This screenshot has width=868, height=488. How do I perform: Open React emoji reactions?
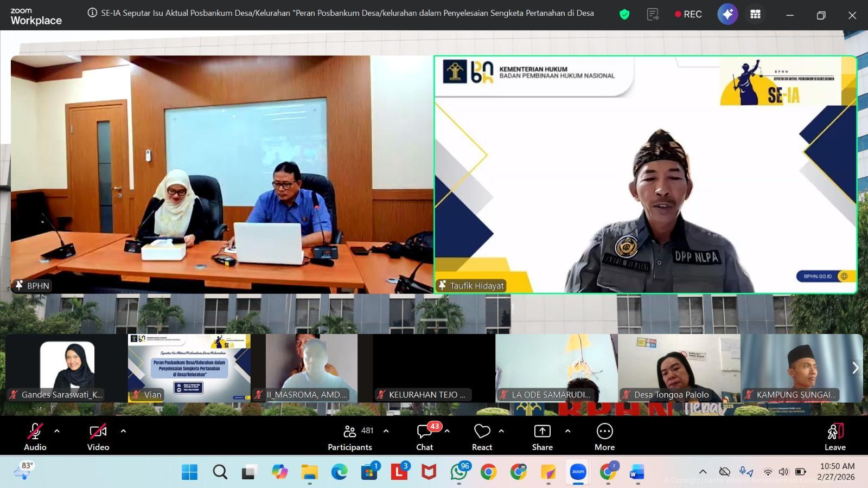click(482, 436)
